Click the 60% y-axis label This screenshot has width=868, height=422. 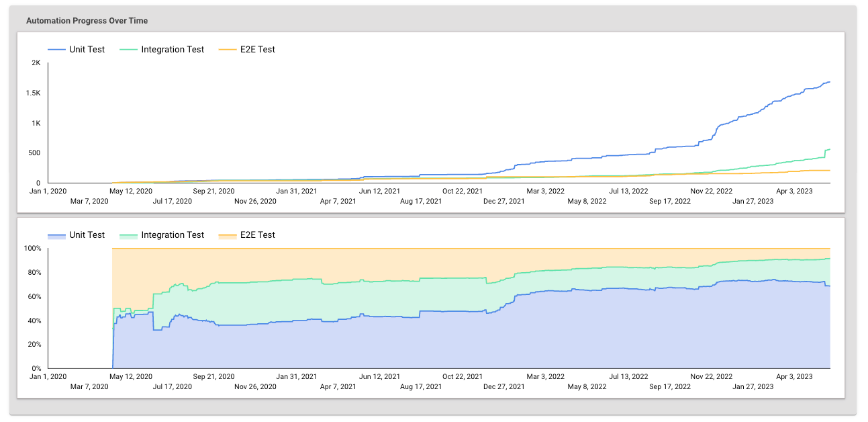[x=34, y=296]
